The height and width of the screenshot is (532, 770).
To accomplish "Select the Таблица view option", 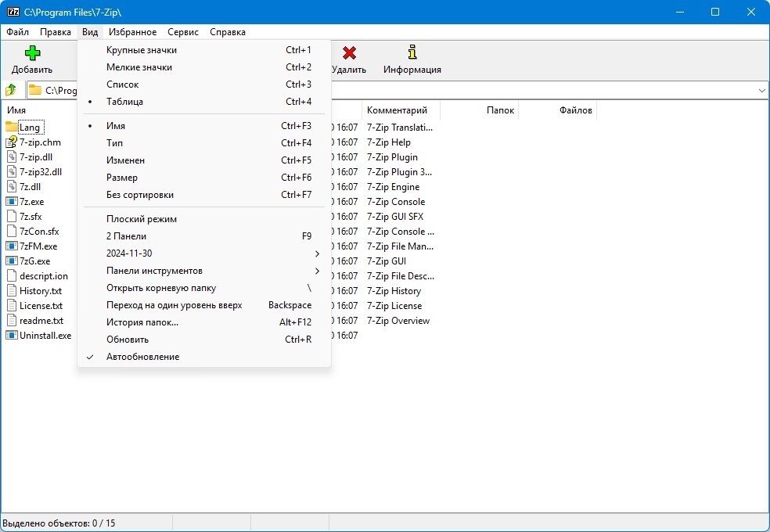I will point(203,102).
